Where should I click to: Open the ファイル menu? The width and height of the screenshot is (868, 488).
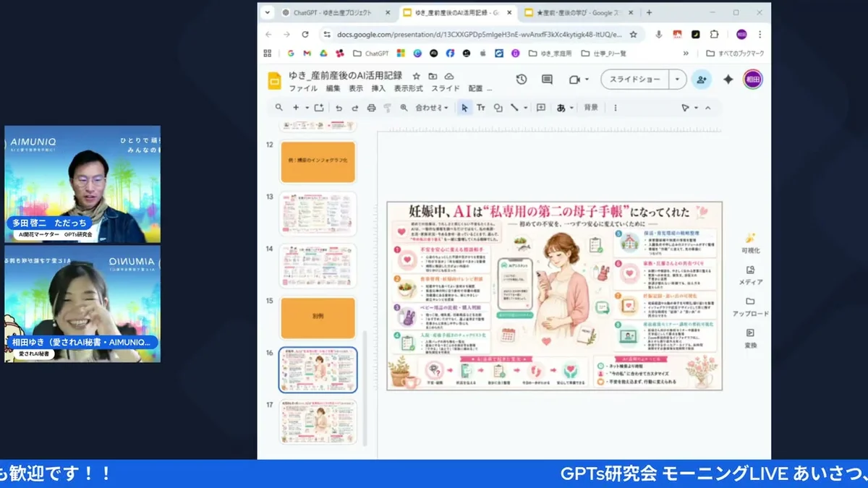tap(303, 89)
